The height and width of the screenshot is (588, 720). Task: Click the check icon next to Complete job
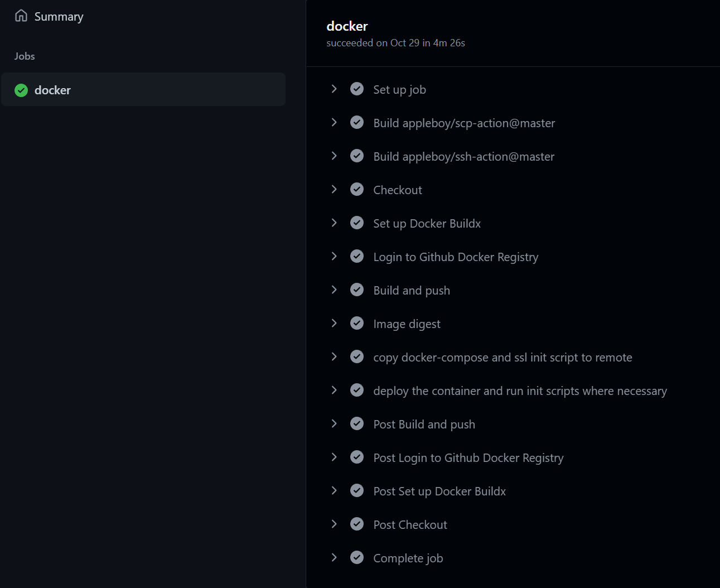tap(357, 557)
